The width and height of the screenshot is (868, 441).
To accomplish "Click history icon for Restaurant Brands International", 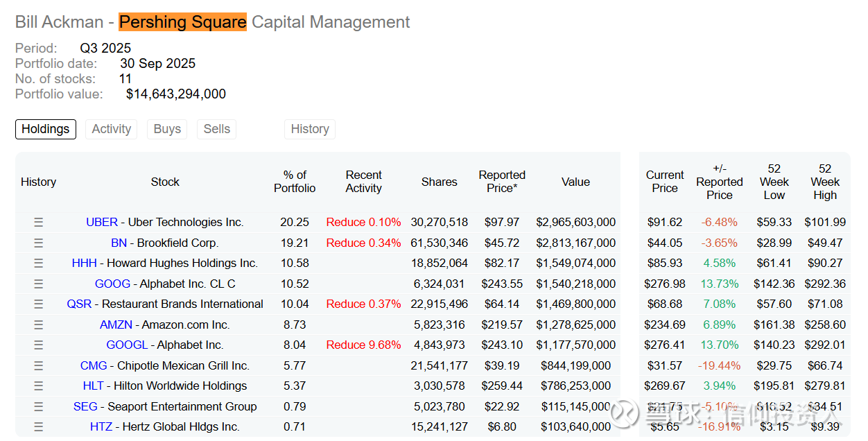I will pyautogui.click(x=39, y=304).
